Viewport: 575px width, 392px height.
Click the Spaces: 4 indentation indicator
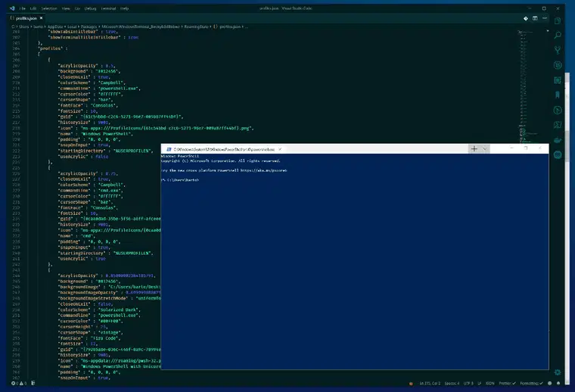coord(452,383)
